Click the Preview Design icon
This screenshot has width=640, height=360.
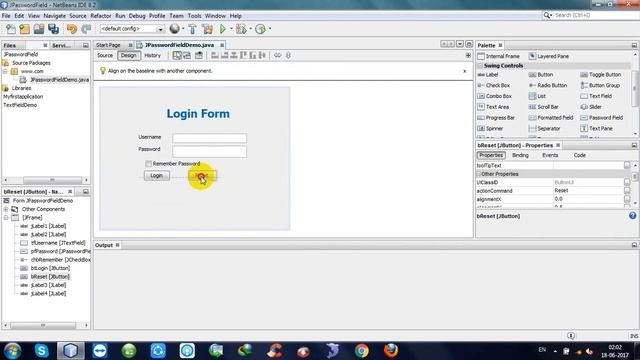tap(199, 56)
